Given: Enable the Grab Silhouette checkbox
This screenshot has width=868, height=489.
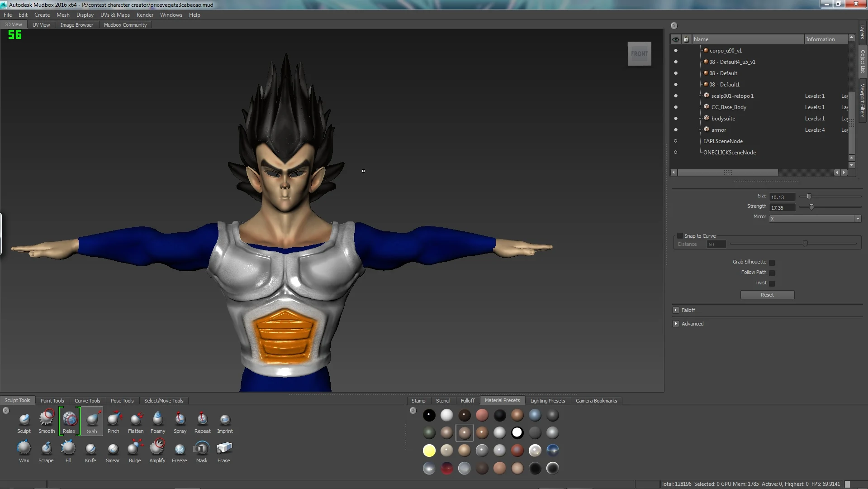Looking at the screenshot, I should [772, 262].
